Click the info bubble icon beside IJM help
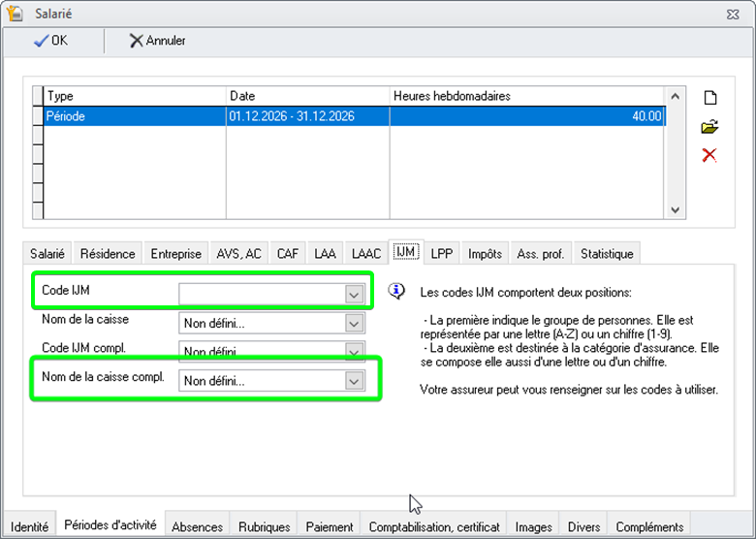Image resolution: width=756 pixels, height=539 pixels. pos(395,290)
